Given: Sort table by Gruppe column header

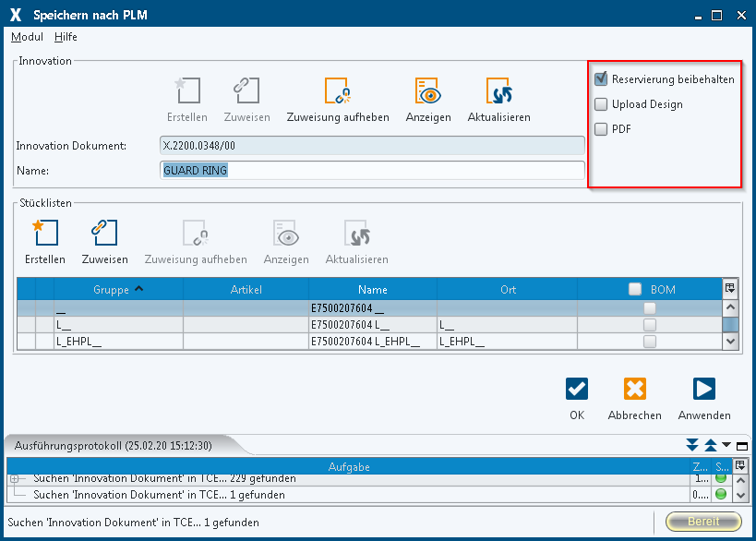Looking at the screenshot, I should click(x=118, y=289).
